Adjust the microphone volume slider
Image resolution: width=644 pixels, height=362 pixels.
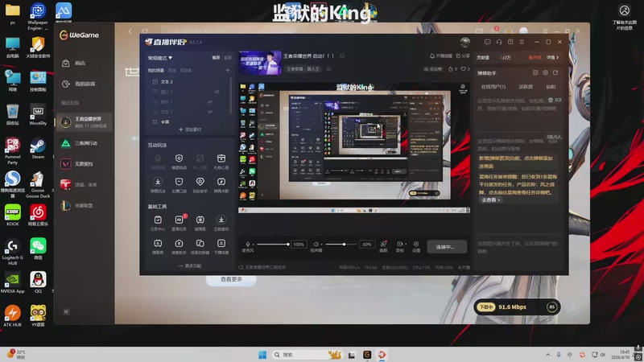273,245
